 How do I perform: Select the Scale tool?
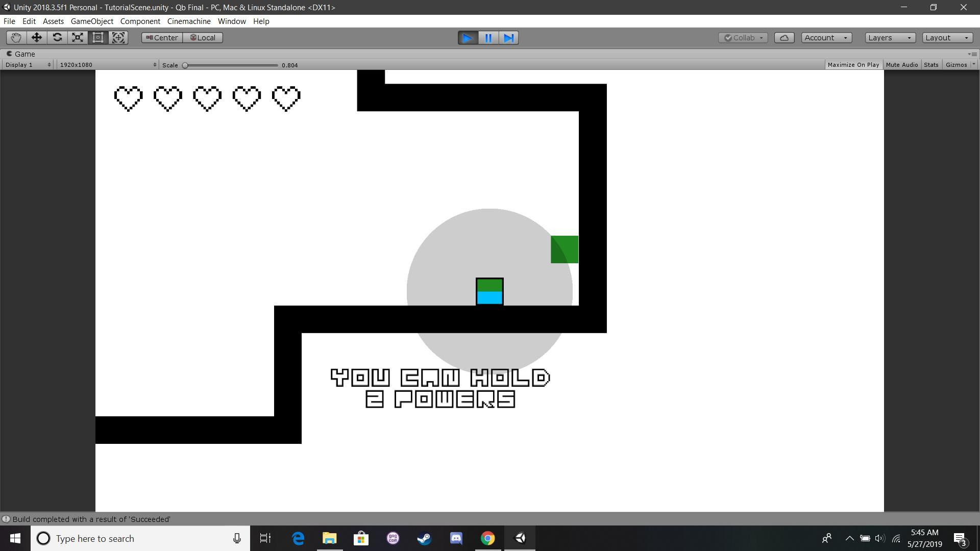78,38
